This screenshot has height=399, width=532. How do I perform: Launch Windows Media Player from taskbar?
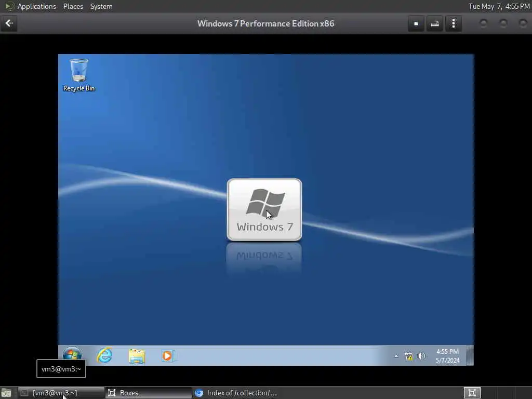(168, 355)
